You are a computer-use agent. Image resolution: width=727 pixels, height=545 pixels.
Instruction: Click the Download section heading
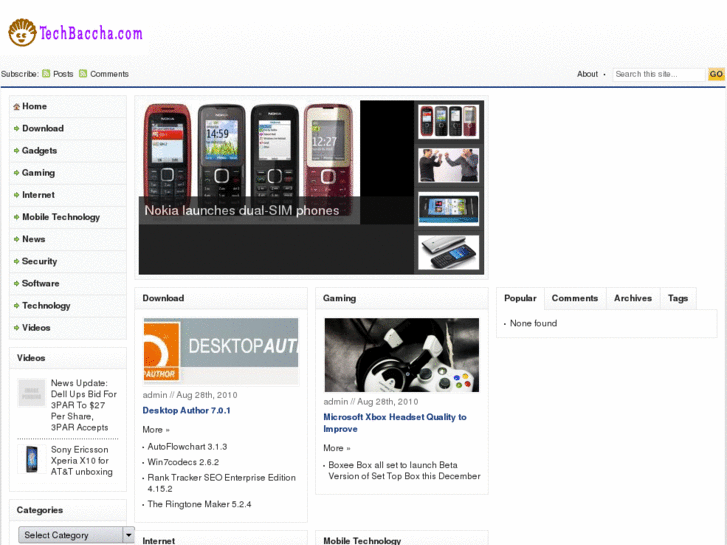pyautogui.click(x=163, y=298)
